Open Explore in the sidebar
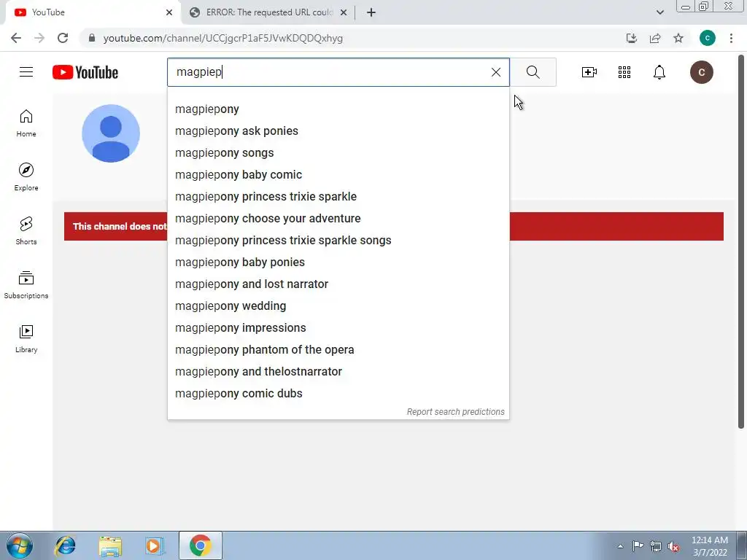 pos(26,176)
